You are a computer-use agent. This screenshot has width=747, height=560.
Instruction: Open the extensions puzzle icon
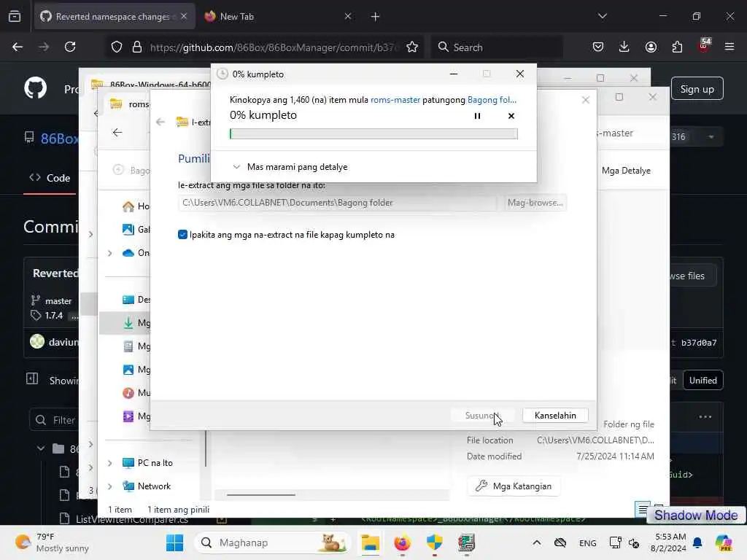pyautogui.click(x=677, y=47)
